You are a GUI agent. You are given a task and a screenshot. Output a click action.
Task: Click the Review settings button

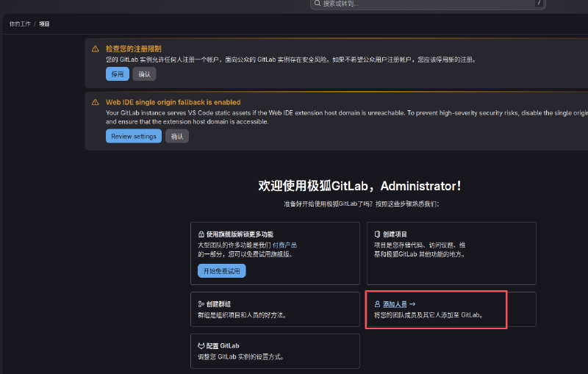(134, 136)
